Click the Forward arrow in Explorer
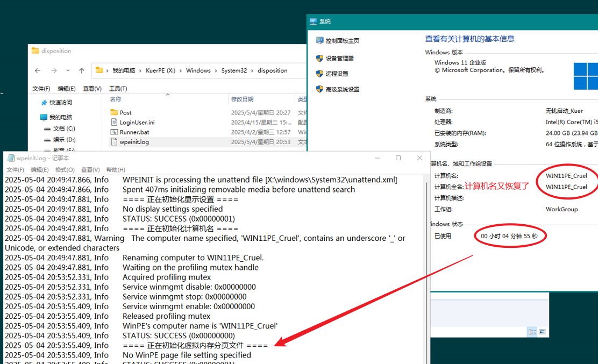 54,70
